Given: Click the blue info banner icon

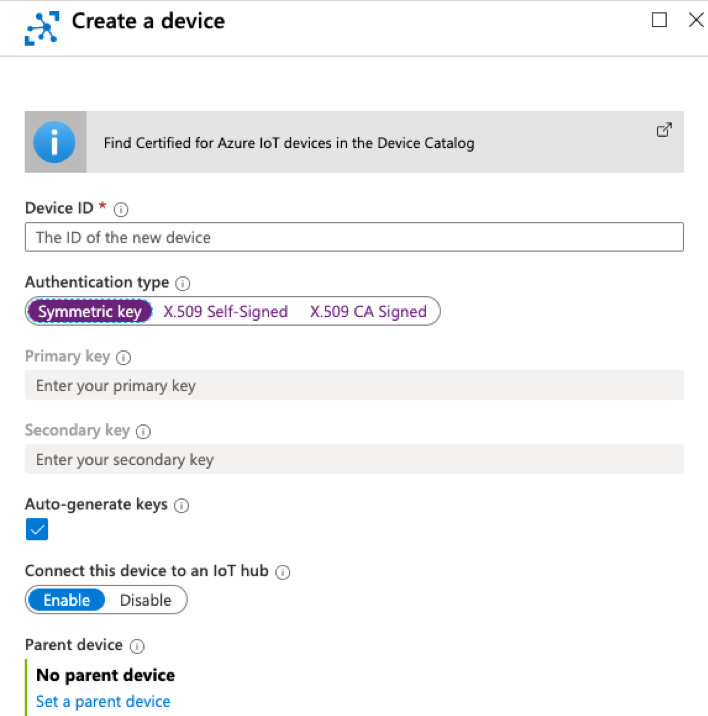Looking at the screenshot, I should pyautogui.click(x=54, y=142).
